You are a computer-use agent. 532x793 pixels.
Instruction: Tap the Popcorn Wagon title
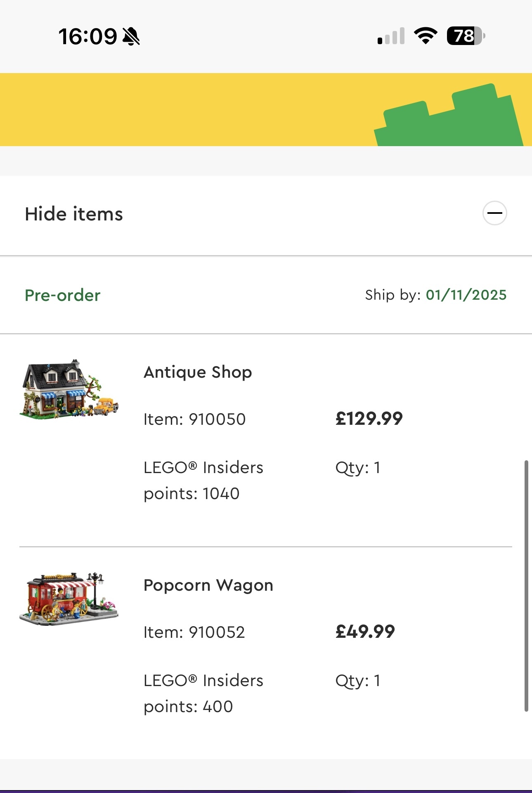coord(208,585)
